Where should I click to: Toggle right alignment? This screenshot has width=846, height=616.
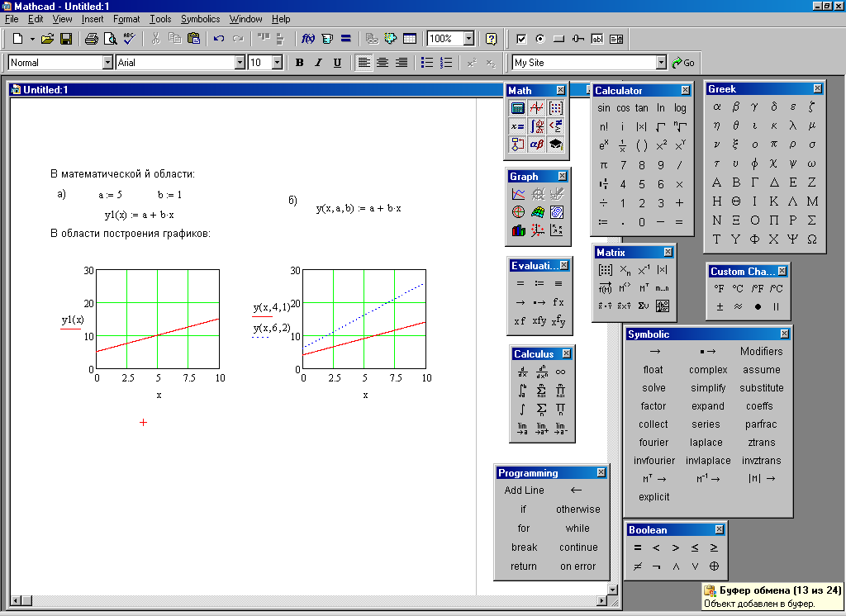[x=402, y=63]
